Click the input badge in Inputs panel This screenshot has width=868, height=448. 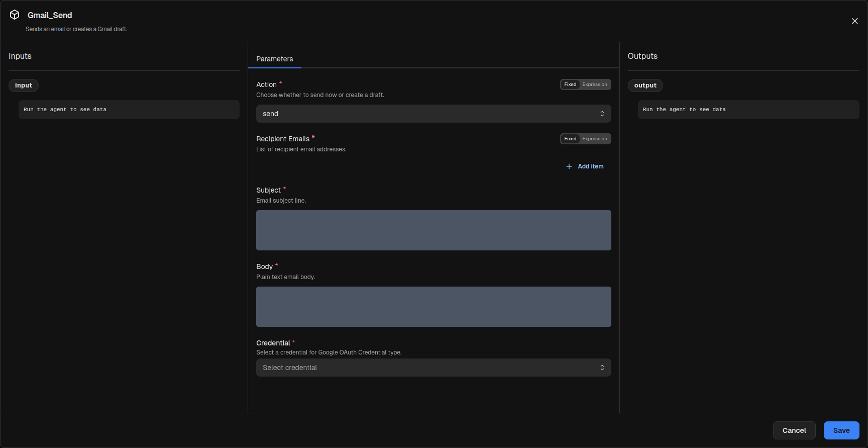point(24,85)
